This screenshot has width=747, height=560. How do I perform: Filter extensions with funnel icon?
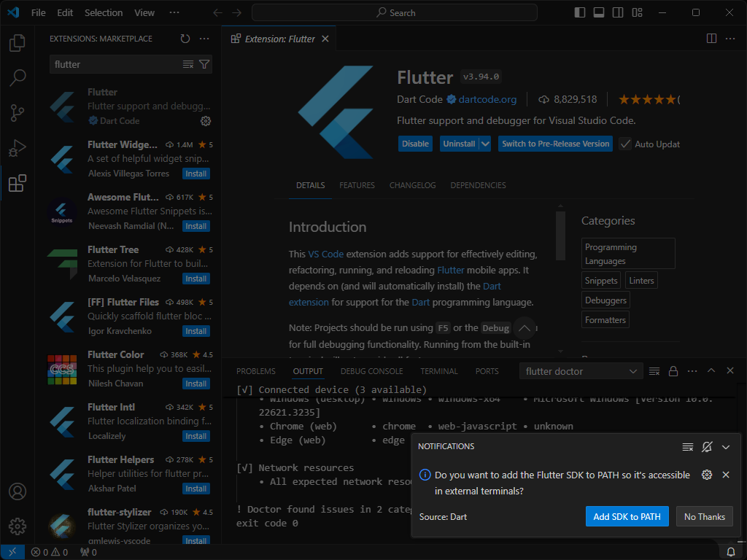[x=204, y=64]
